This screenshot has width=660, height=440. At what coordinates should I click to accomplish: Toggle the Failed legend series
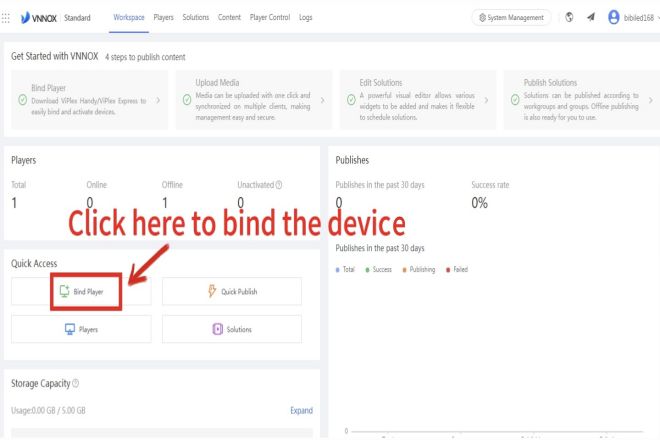(x=457, y=269)
